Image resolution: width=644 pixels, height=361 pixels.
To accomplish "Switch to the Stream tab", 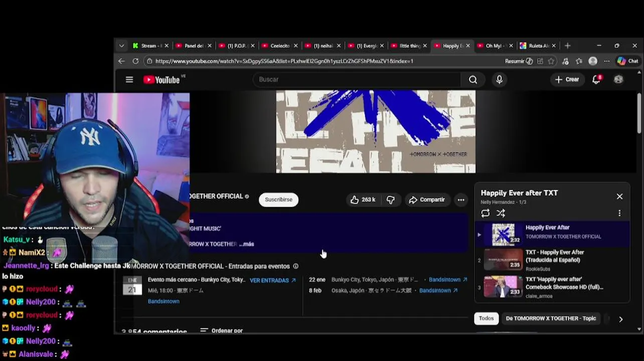I will pos(150,46).
